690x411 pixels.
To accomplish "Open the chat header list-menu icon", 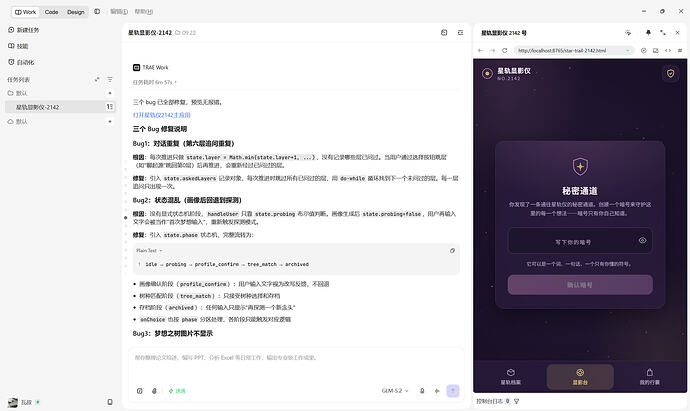I will [x=460, y=33].
